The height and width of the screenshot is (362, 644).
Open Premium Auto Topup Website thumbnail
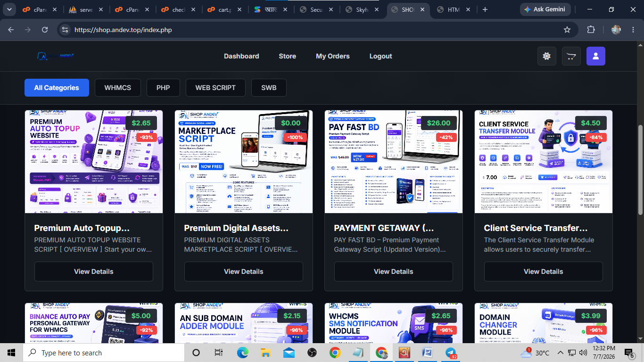click(x=94, y=162)
